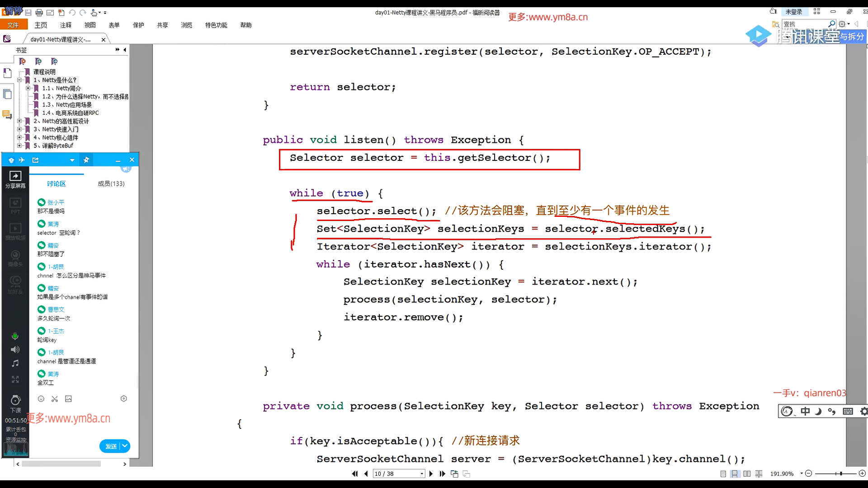
Task: Toggle the speaker volume icon
Action: pos(15,350)
